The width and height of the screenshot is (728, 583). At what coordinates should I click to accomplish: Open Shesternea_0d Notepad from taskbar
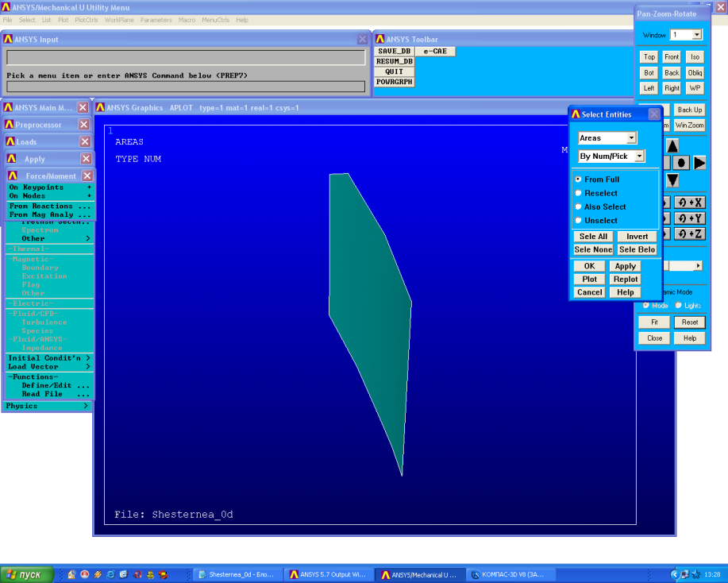tap(237, 574)
